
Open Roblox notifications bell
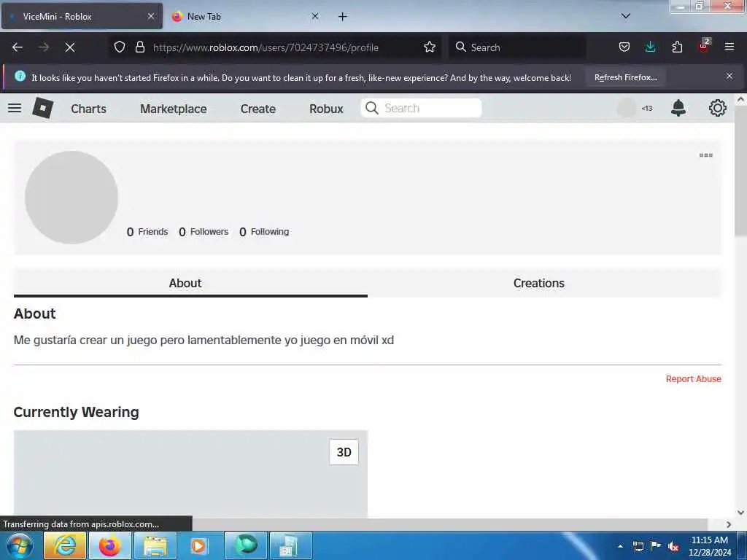point(678,108)
